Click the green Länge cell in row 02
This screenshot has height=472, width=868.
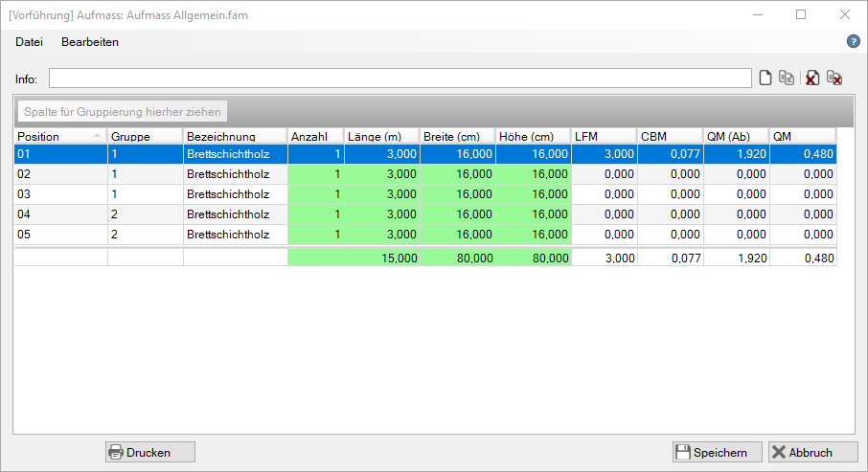(381, 174)
